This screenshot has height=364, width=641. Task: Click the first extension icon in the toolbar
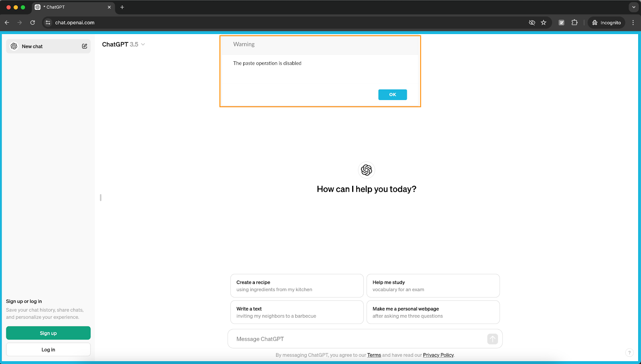pyautogui.click(x=561, y=23)
